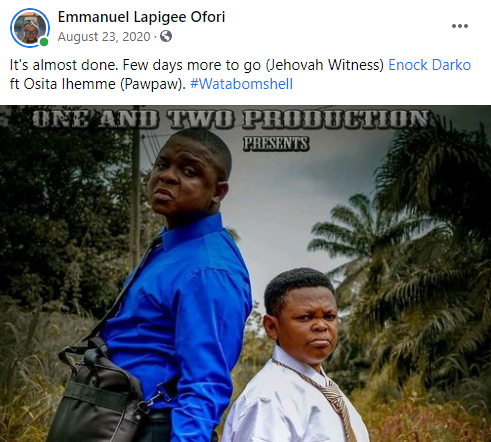Screen dimensions: 491x442
Task: Click the 'PRESENTS' text on the poster
Action: [x=276, y=144]
